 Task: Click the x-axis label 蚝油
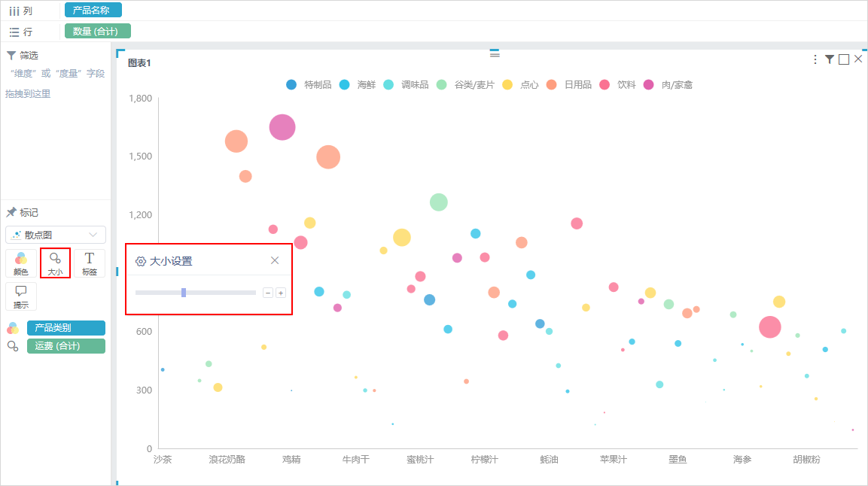[x=549, y=460]
